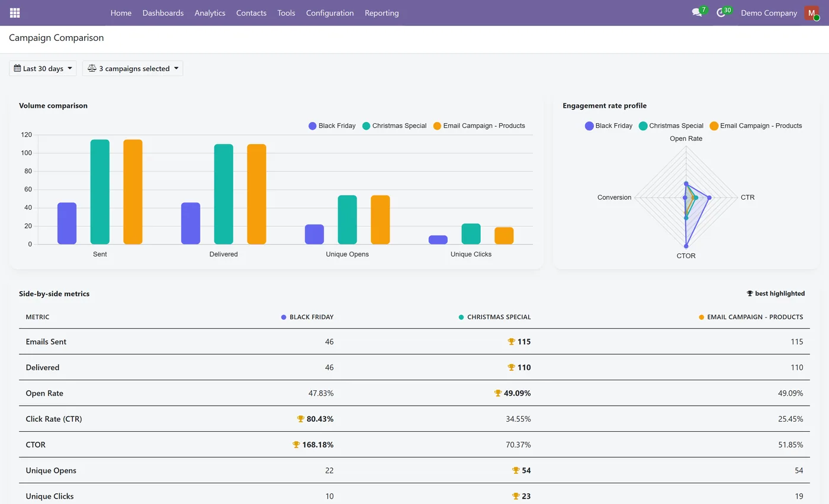Click the Christmas Special Delivered bar
The width and height of the screenshot is (829, 504).
(223, 194)
